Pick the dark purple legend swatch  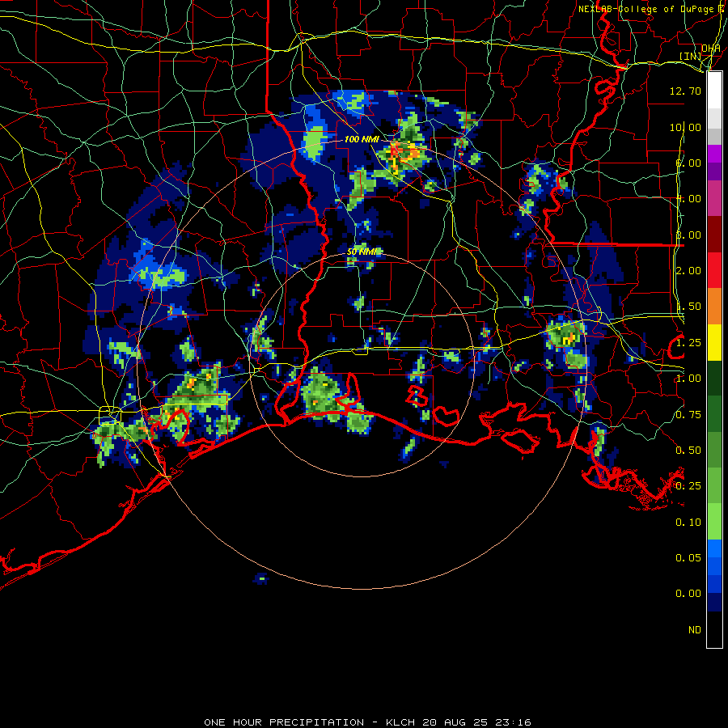point(714,171)
